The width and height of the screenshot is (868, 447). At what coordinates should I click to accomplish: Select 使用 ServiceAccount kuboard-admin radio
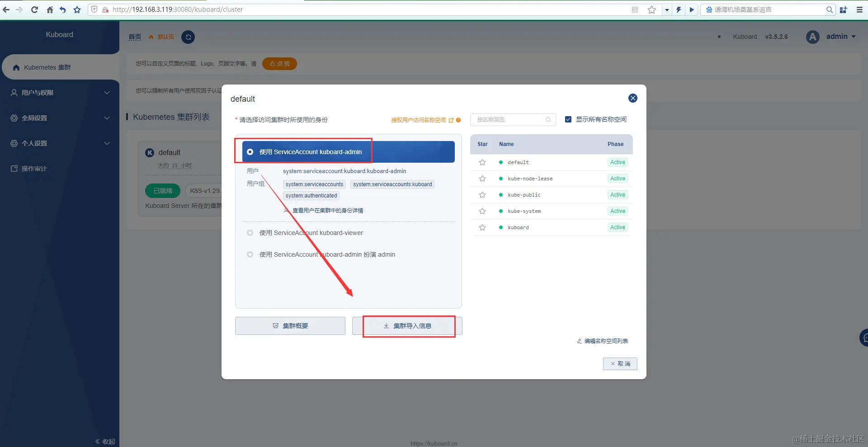click(x=250, y=152)
